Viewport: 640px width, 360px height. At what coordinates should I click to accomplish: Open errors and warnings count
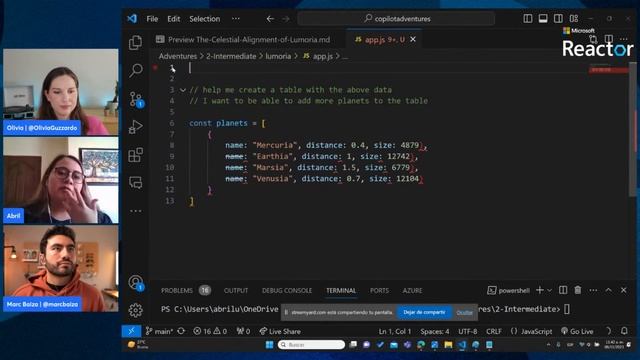(210, 331)
